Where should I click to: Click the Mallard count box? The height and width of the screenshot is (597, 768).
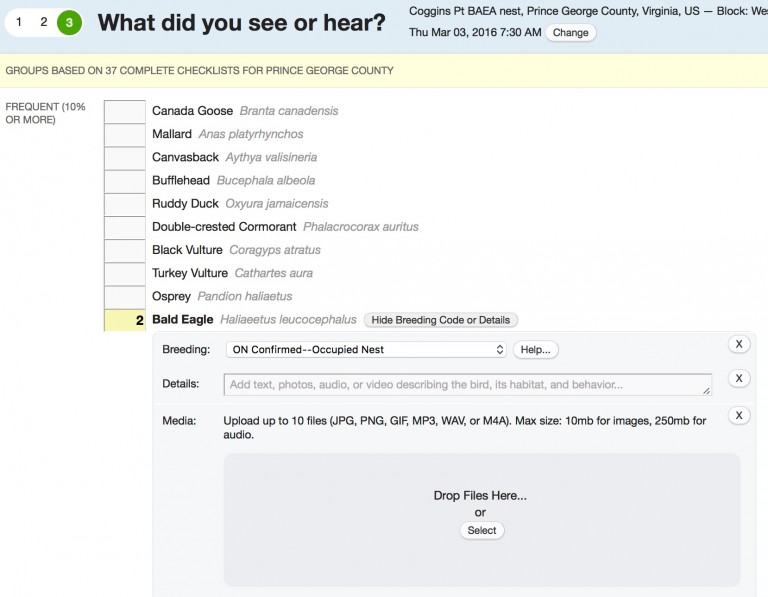(x=125, y=134)
